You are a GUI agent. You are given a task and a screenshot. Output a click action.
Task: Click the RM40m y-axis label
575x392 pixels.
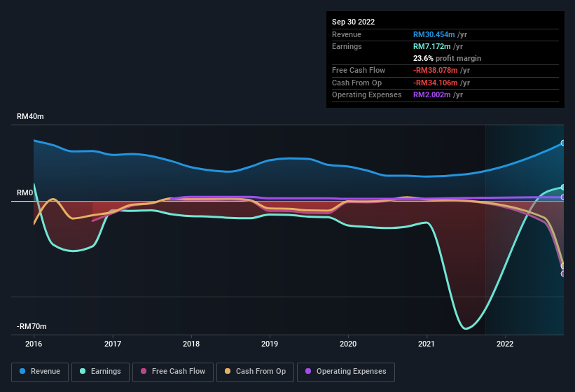tap(30, 116)
